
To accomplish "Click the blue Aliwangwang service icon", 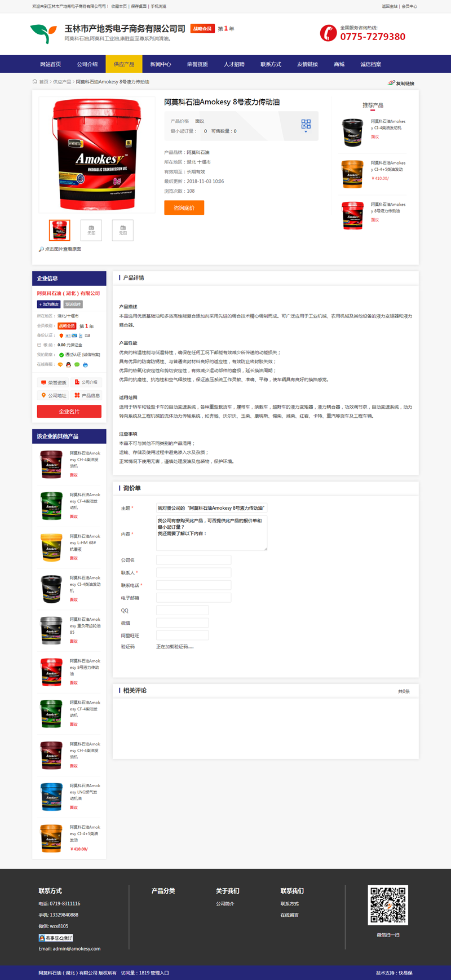I will 85,365.
